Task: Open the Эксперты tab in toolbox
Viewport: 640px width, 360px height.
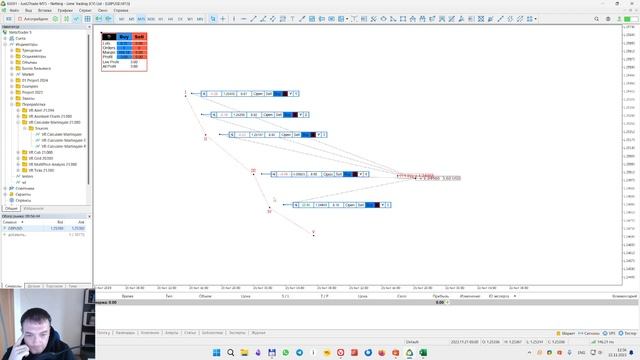Action: point(237,333)
